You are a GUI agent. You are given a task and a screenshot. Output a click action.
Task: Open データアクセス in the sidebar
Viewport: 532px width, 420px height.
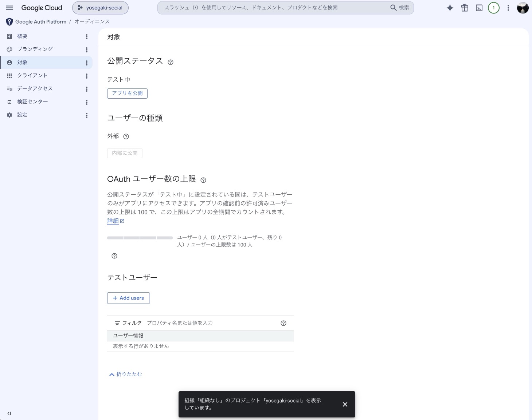pos(35,88)
